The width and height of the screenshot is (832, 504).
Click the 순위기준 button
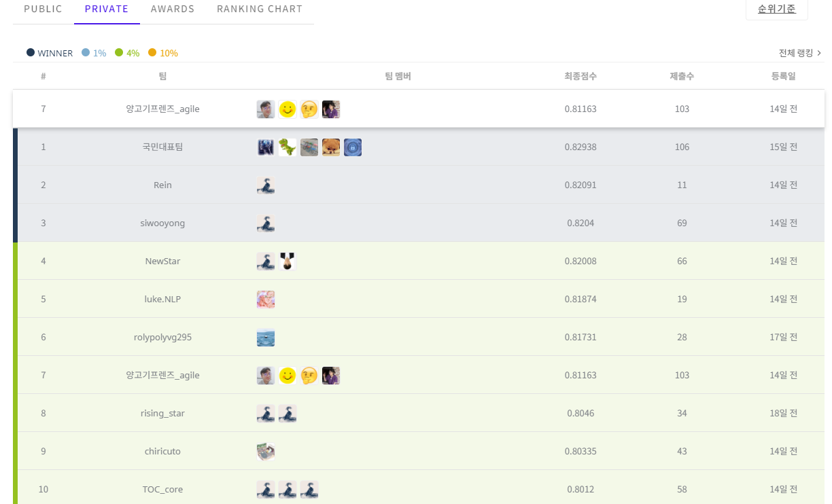[x=777, y=10]
